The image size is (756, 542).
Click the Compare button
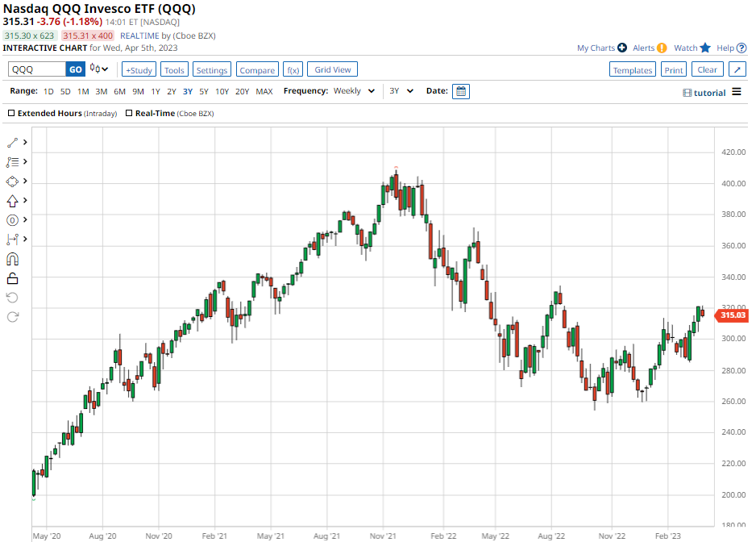pyautogui.click(x=257, y=69)
